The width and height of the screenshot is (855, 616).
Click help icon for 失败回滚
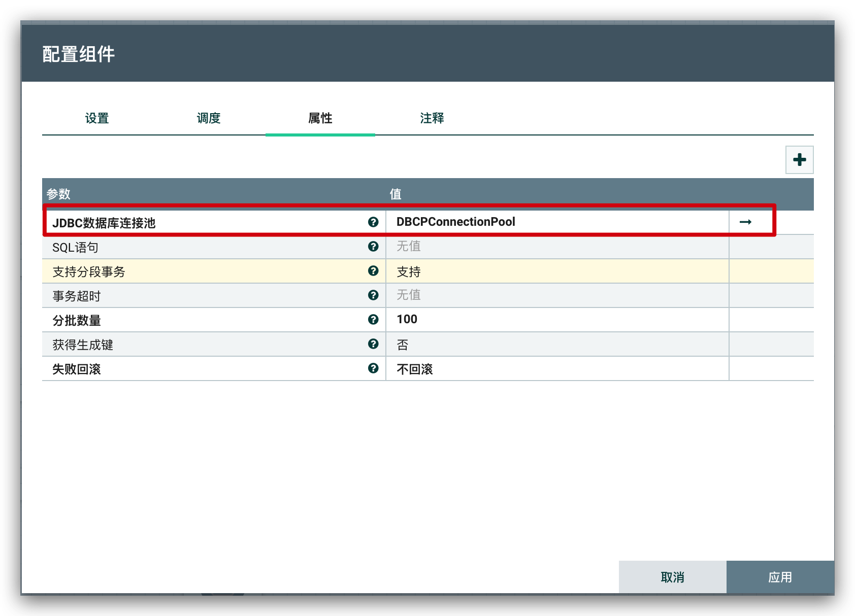click(x=373, y=368)
